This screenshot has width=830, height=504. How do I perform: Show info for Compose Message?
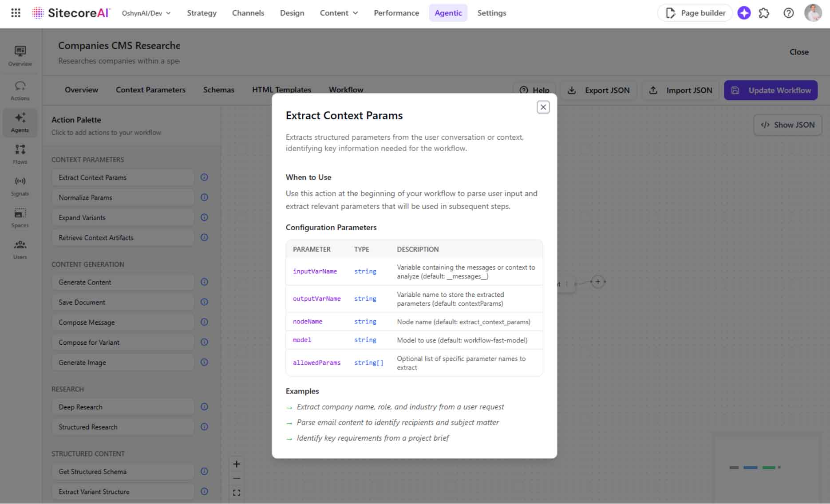[204, 322]
